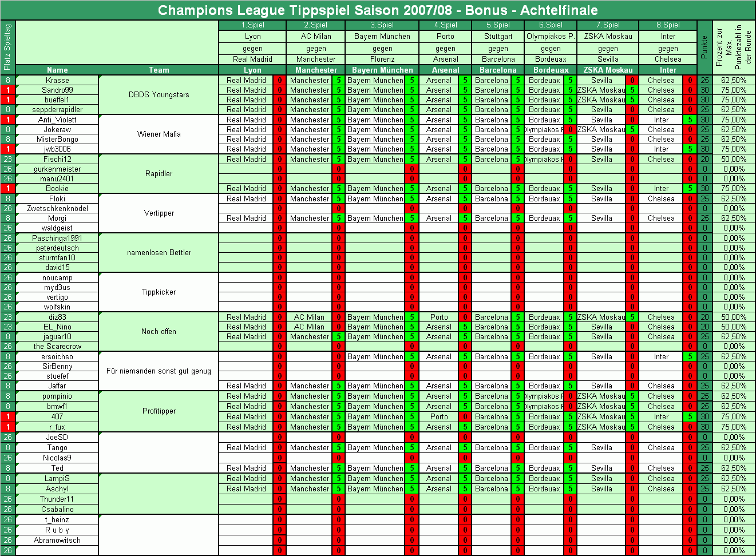This screenshot has width=756, height=556.
Task: Click the Prozent zur Max. Punktezahl header
Action: pos(734,47)
